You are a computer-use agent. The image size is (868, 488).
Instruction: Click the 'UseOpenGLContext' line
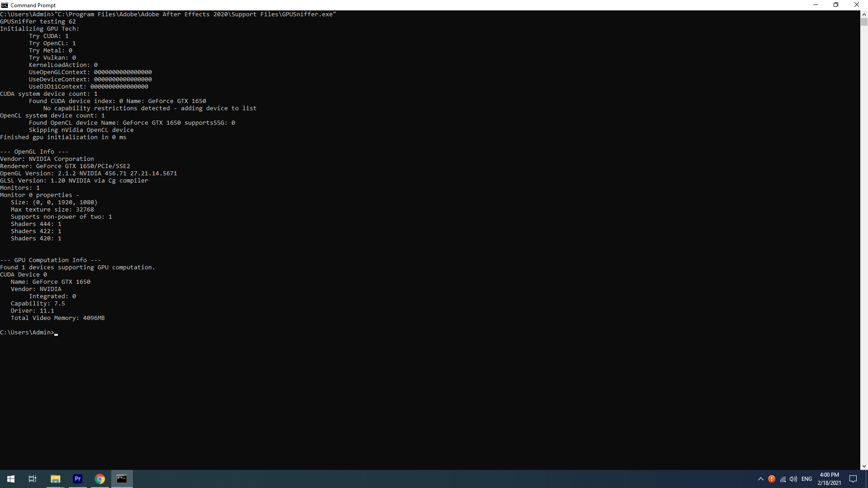tap(90, 72)
